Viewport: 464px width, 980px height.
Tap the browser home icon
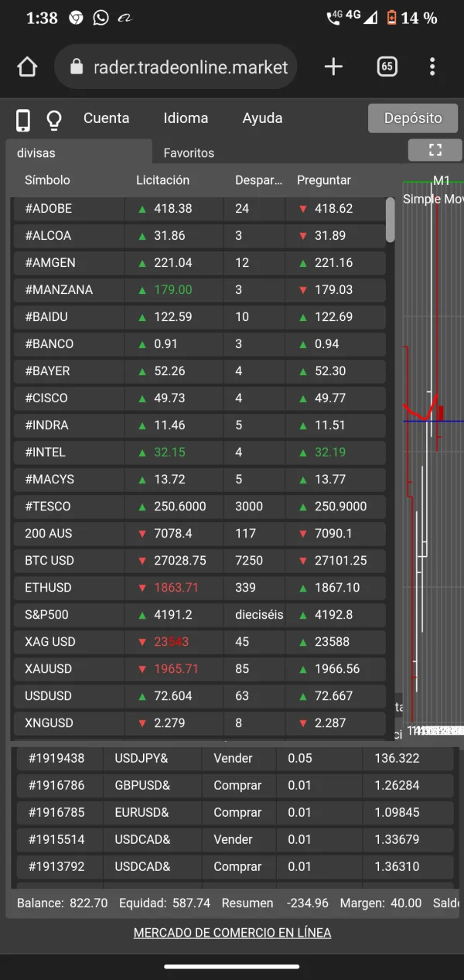(27, 67)
